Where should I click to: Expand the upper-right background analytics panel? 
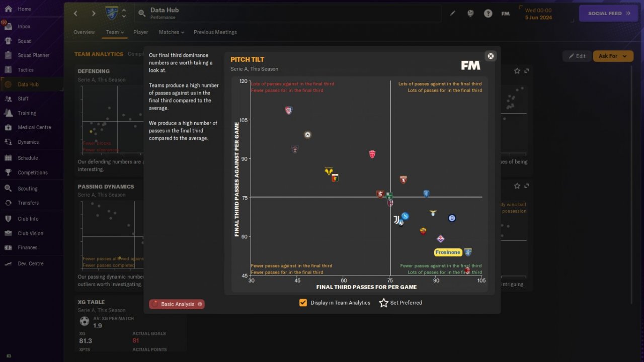point(527,71)
